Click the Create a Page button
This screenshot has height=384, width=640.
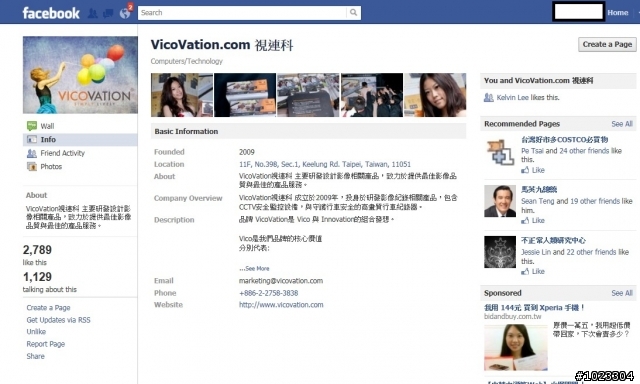point(607,44)
